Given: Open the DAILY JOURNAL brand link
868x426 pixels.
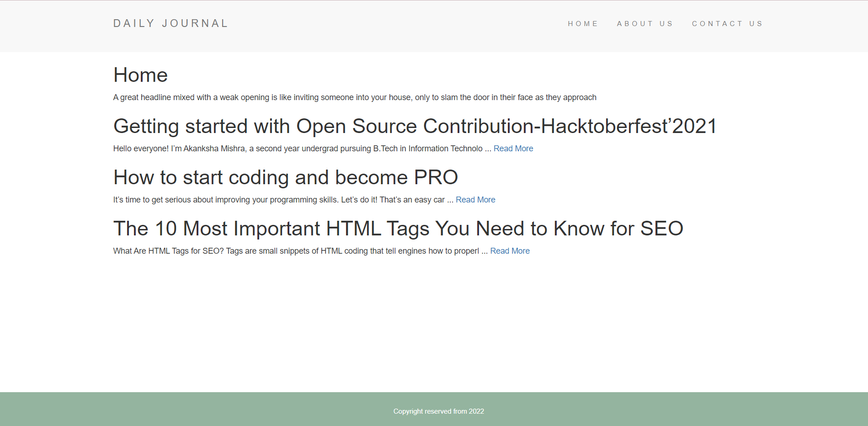Looking at the screenshot, I should coord(170,23).
